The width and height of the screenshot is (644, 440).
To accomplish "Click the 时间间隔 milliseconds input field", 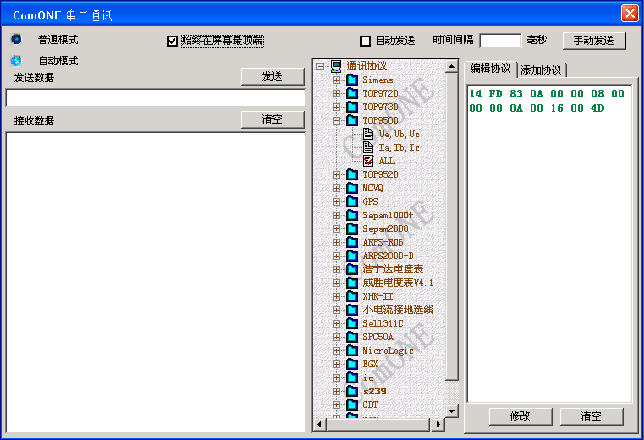I will [500, 41].
